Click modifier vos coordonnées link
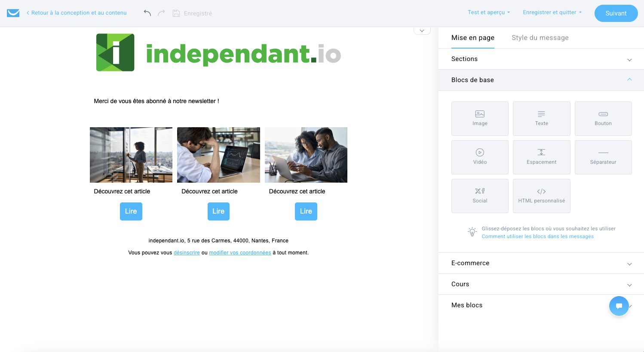This screenshot has height=352, width=644. point(240,253)
